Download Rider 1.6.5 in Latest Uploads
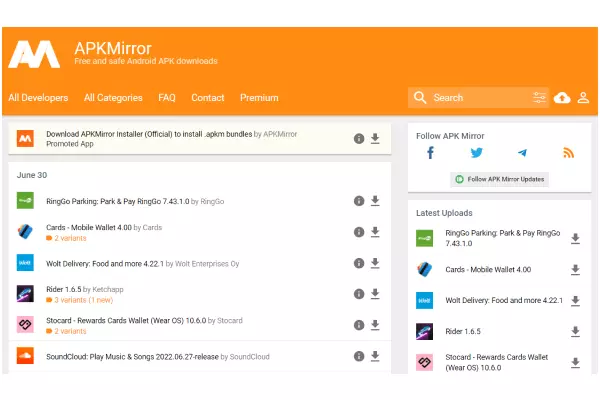600x400 pixels. tap(575, 331)
